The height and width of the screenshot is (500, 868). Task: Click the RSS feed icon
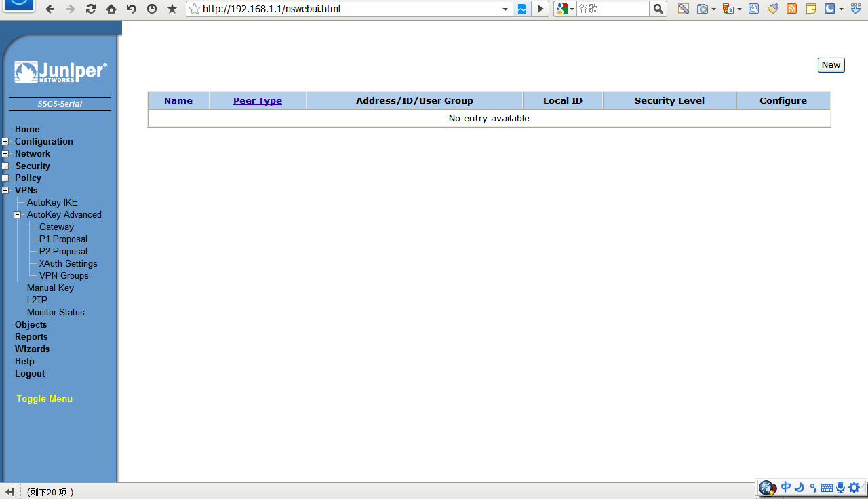(x=791, y=9)
